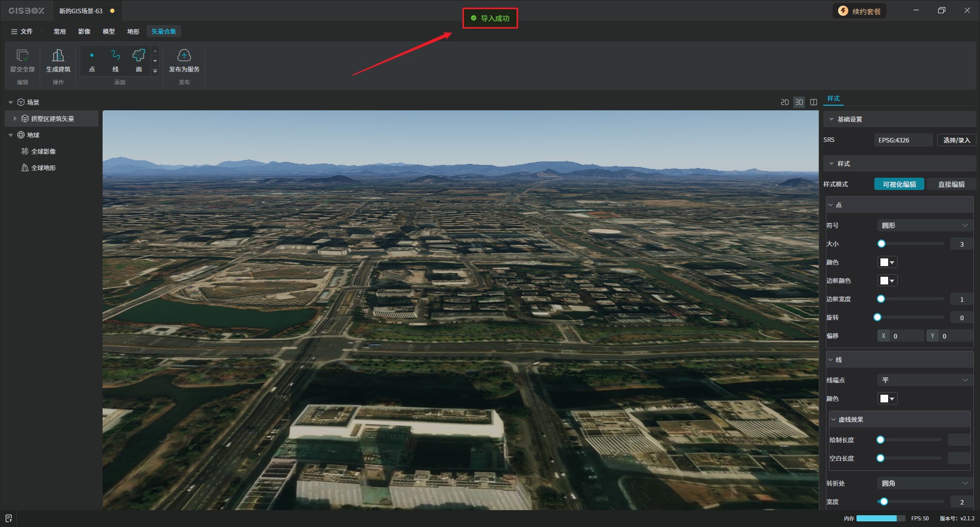Image resolution: width=980 pixels, height=527 pixels.
Task: Expand the 拱墅区建筑矢量 layer node
Action: point(15,118)
